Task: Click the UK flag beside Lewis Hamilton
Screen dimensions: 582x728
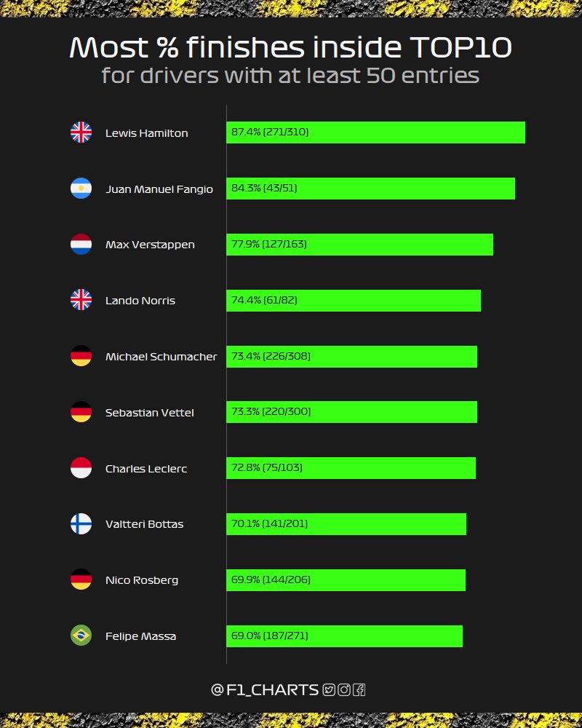Action: coord(81,132)
